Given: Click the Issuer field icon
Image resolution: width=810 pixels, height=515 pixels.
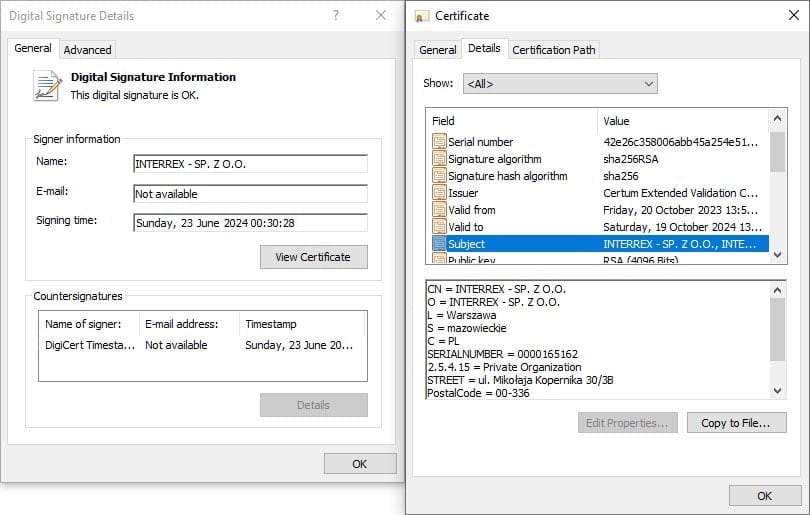Looking at the screenshot, I should [x=439, y=193].
